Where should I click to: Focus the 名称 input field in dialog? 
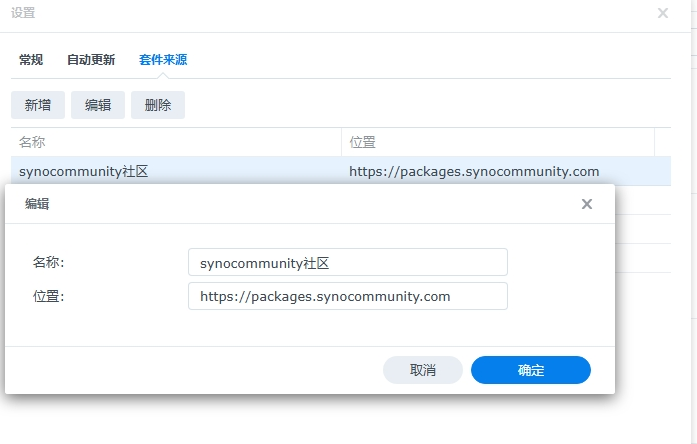point(347,262)
